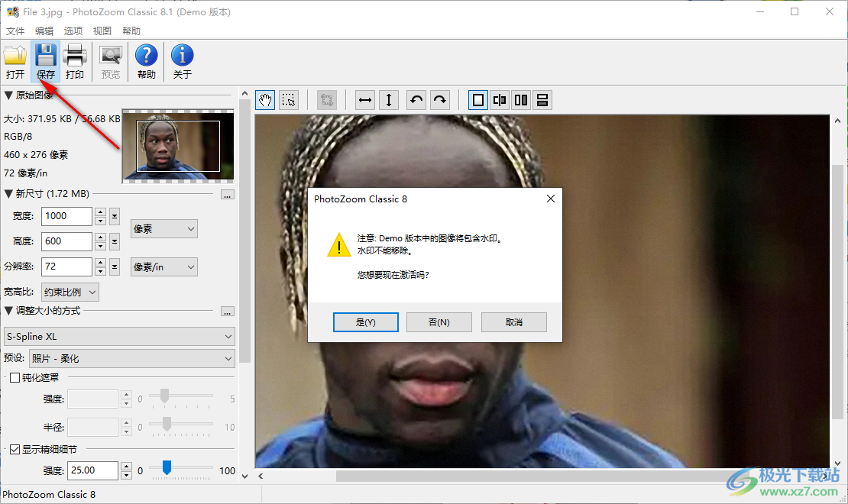
Task: Click the original image thumbnail navigator
Action: [178, 146]
